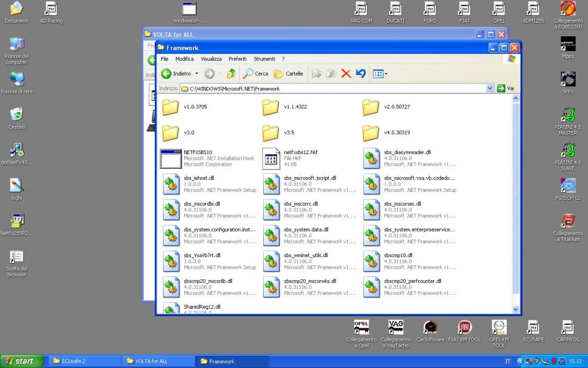Select the FGTECH G2 desktop shortcut
The image size is (588, 368).
click(x=568, y=189)
